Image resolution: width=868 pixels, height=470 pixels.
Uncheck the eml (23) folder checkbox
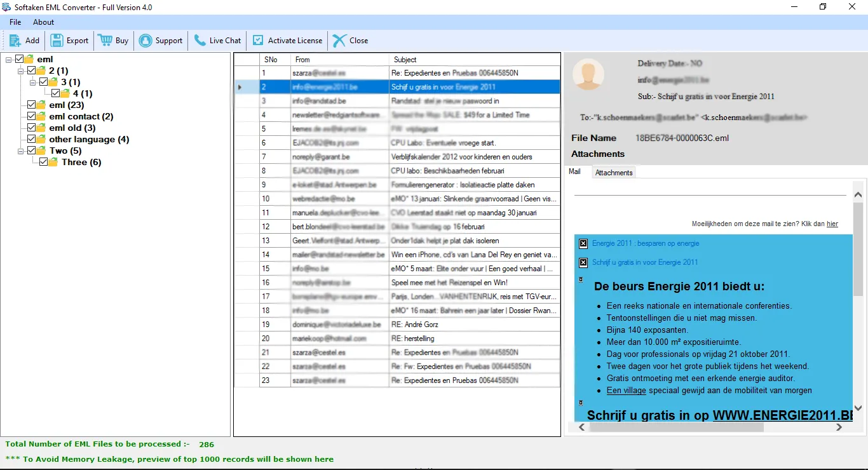tap(30, 105)
